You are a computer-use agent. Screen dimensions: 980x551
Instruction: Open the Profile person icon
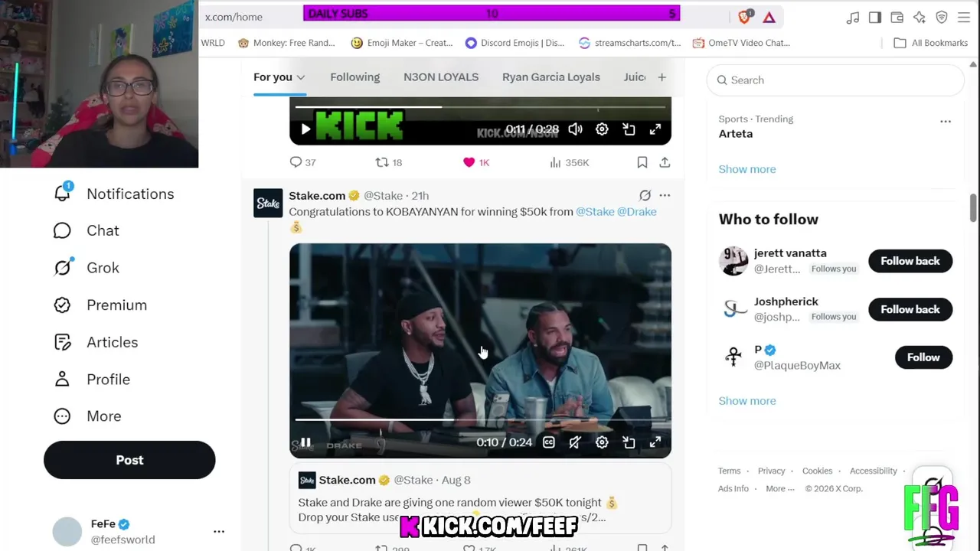pos(62,379)
